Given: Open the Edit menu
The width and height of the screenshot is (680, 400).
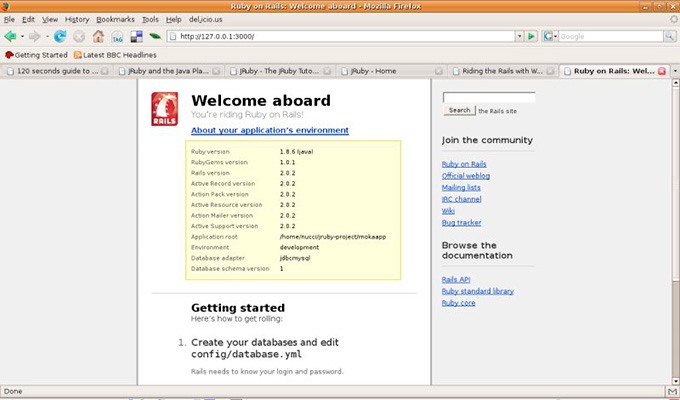Looking at the screenshot, I should click(28, 20).
